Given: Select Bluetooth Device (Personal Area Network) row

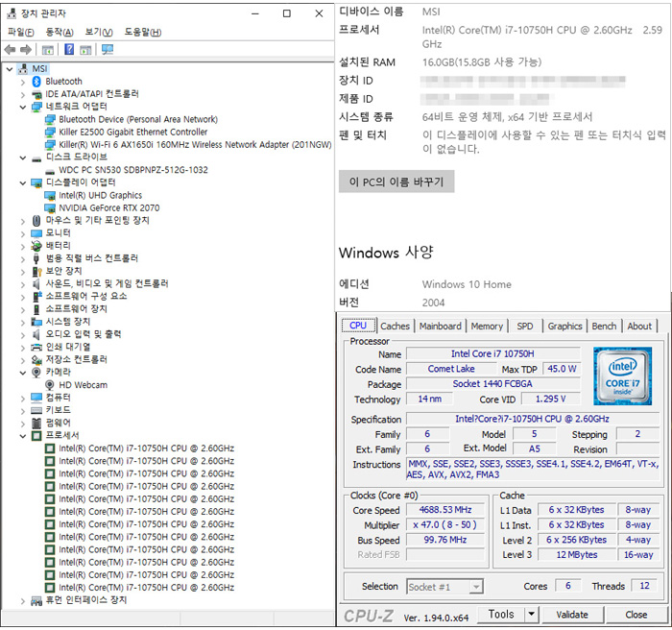Looking at the screenshot, I should [x=132, y=119].
